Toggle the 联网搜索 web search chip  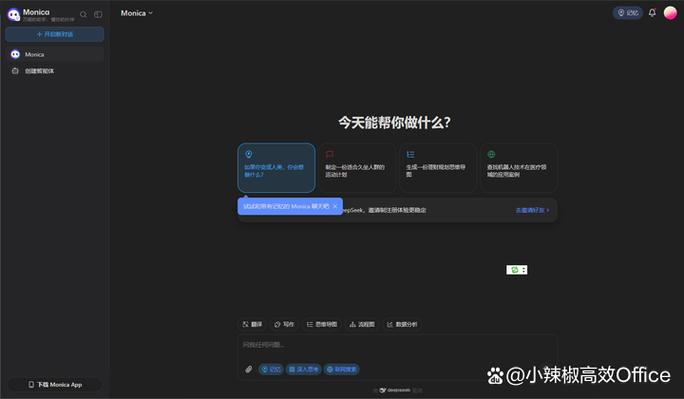[x=342, y=369]
